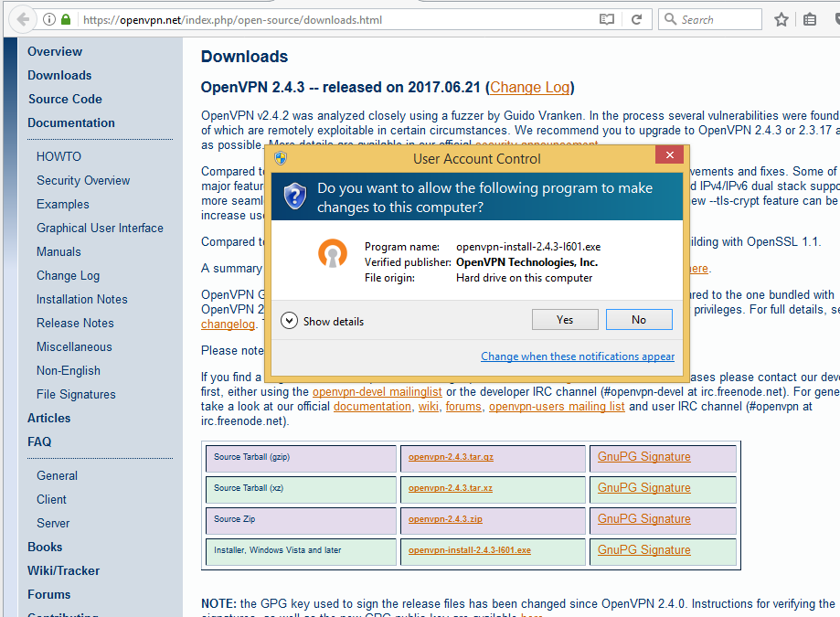Open Books in the sidebar

pyautogui.click(x=45, y=547)
